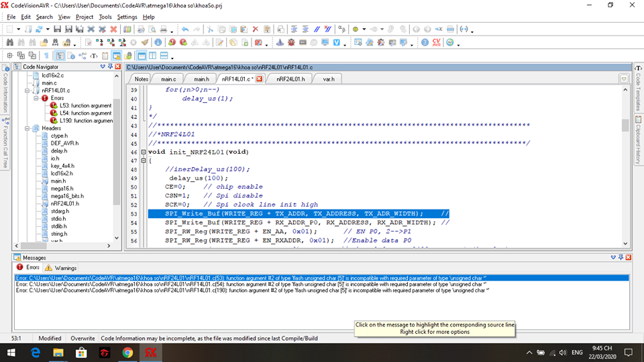Click the red X delete icon
The height and width of the screenshot is (362, 644).
255,30
